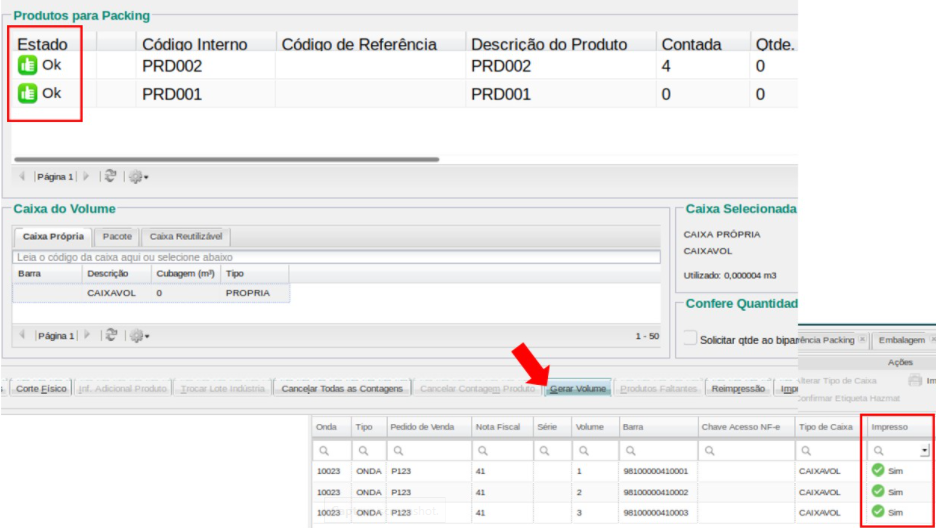Click printer icon in Ações panel
The height and width of the screenshot is (528, 936).
pyautogui.click(x=915, y=381)
